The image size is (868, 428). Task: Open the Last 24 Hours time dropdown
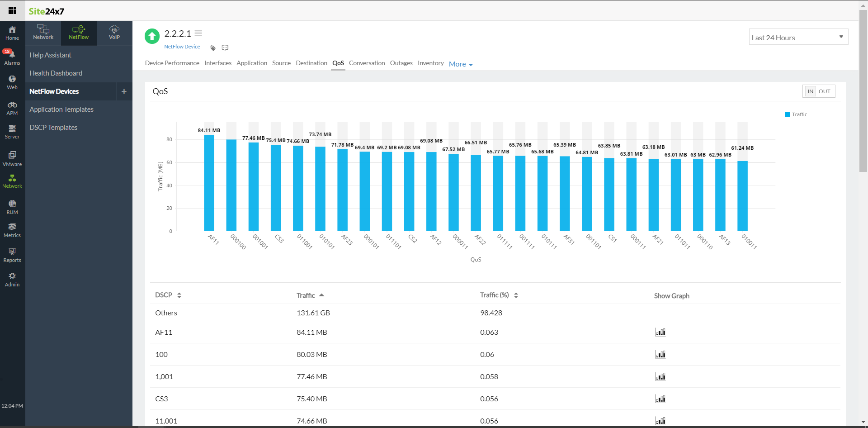pos(798,38)
